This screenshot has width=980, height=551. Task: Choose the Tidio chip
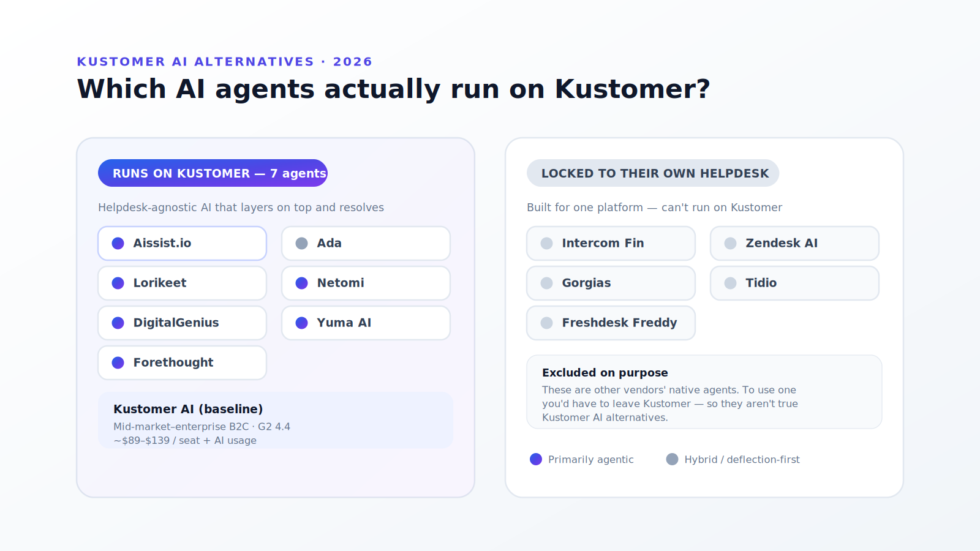point(795,283)
